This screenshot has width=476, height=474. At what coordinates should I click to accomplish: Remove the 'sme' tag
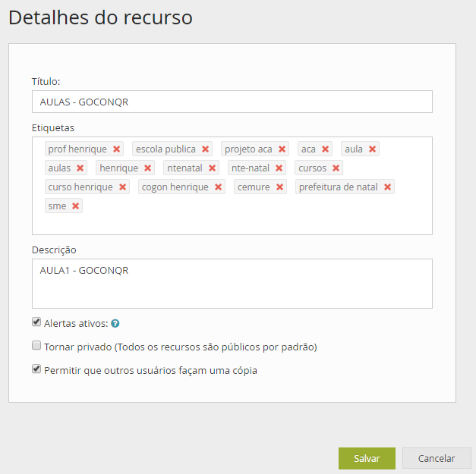tap(75, 206)
